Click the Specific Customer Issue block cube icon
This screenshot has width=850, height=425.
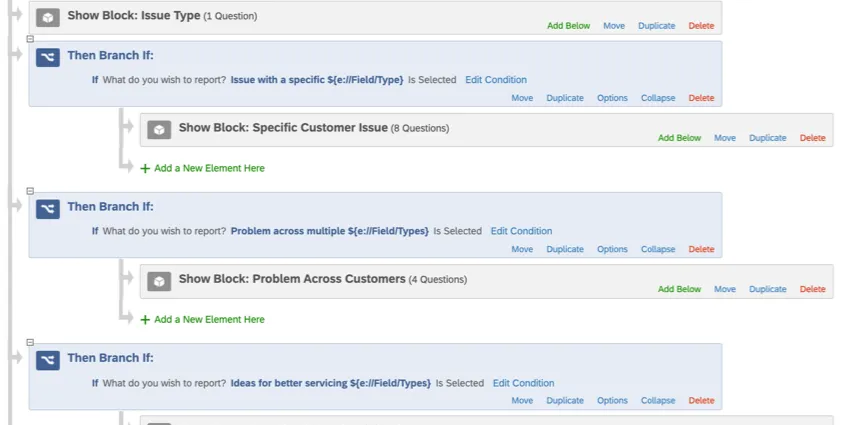click(x=159, y=129)
